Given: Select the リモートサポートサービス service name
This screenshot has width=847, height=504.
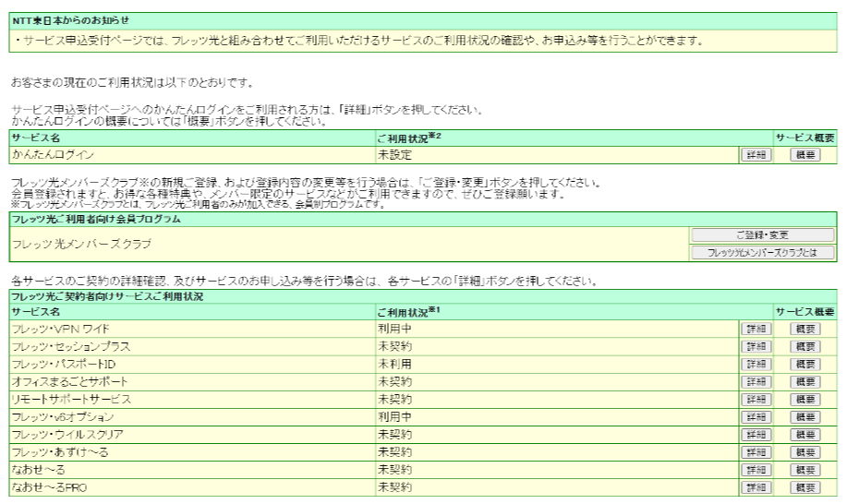Looking at the screenshot, I should 71,400.
